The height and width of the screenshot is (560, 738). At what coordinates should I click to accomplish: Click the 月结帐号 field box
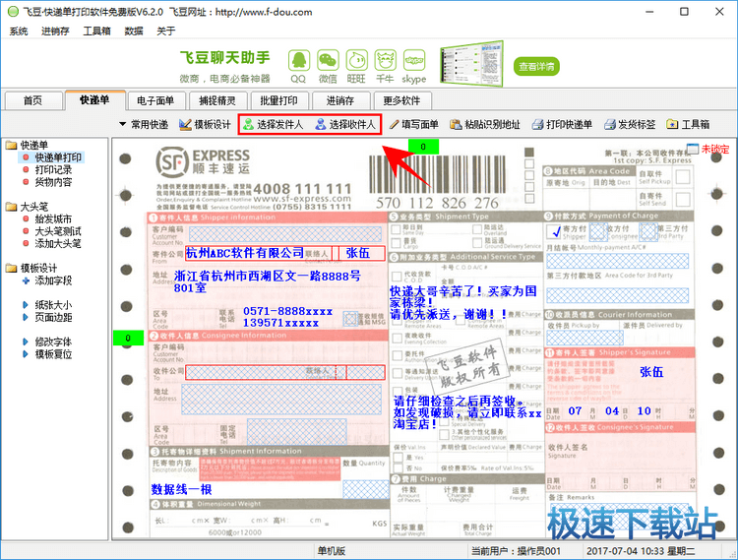click(617, 261)
